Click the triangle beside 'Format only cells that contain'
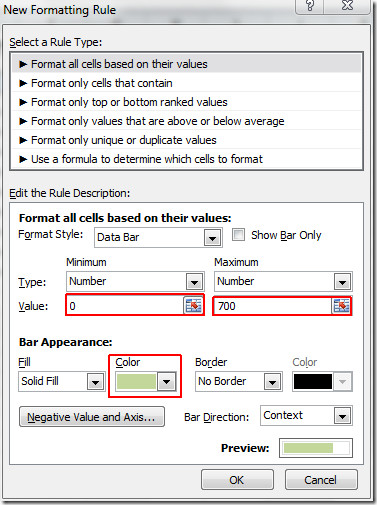Viewport: 377px width, 505px height. coord(23,83)
